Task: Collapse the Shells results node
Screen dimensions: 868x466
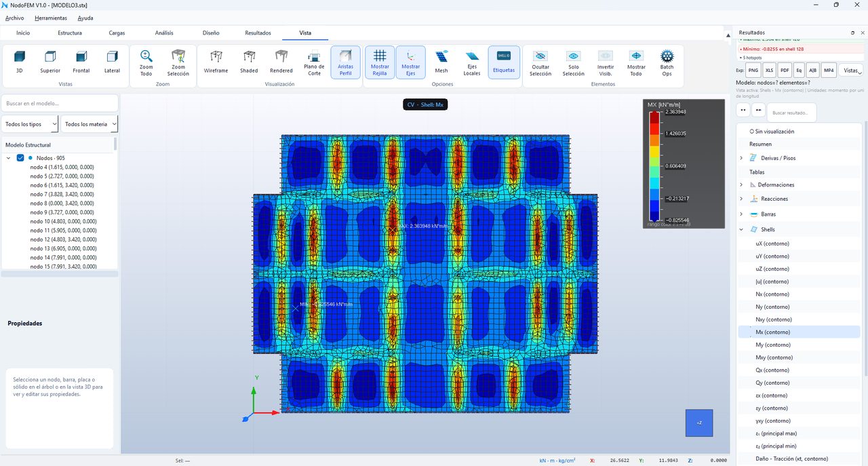Action: point(741,230)
